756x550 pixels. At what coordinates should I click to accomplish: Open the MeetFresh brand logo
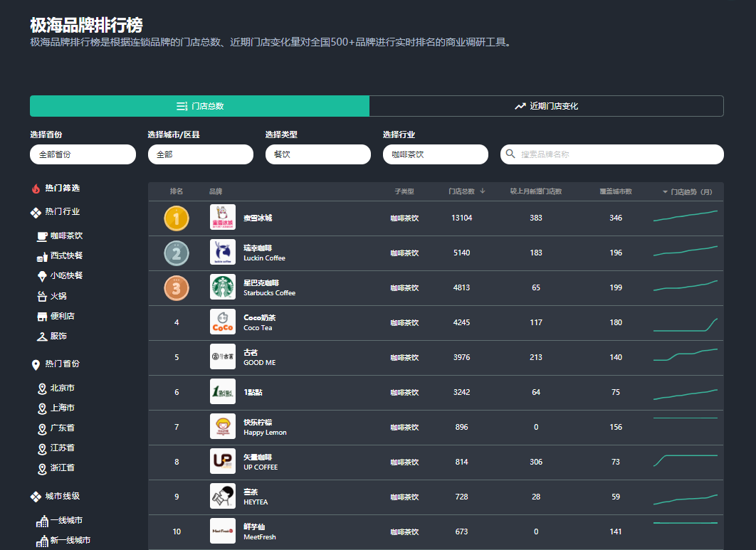(x=223, y=531)
